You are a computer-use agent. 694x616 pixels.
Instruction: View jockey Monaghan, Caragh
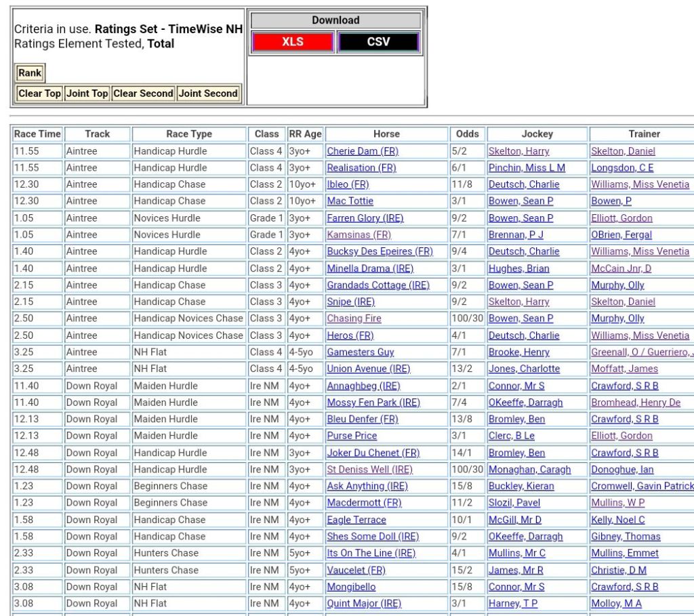click(529, 470)
